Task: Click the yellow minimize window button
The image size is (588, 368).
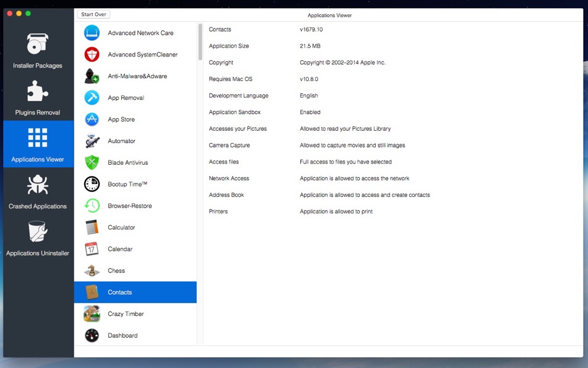Action: (19, 14)
